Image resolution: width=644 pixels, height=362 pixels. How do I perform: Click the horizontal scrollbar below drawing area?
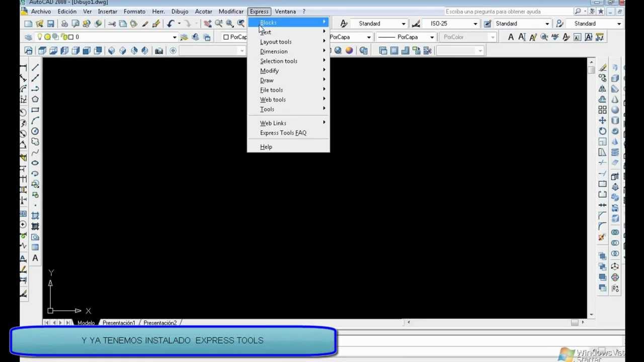coord(496,322)
